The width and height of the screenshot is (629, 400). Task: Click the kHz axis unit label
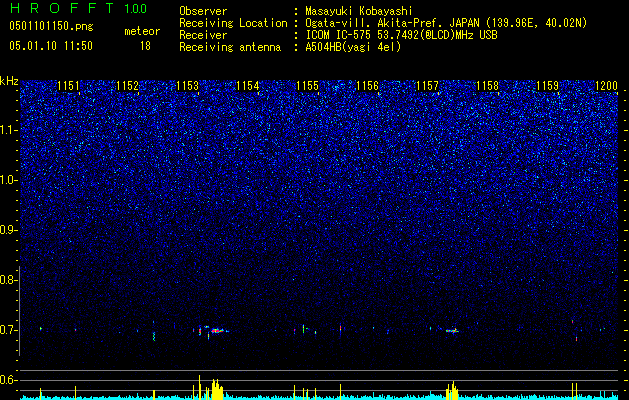point(9,81)
